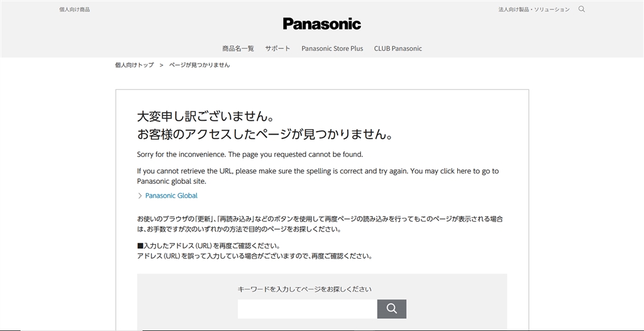
Task: Return to 個人向けトップ via breadcrumb
Action: point(134,65)
